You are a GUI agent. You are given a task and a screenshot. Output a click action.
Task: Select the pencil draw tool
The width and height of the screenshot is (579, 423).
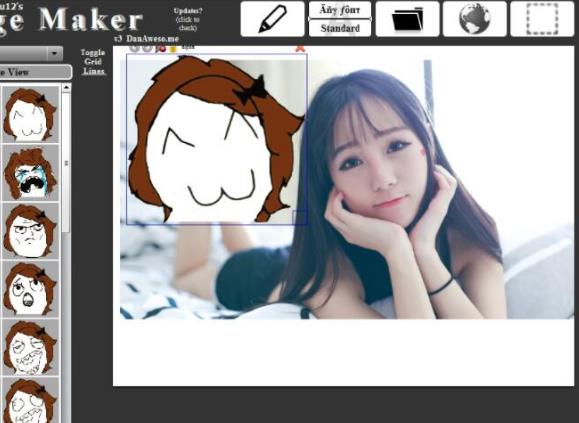[272, 19]
